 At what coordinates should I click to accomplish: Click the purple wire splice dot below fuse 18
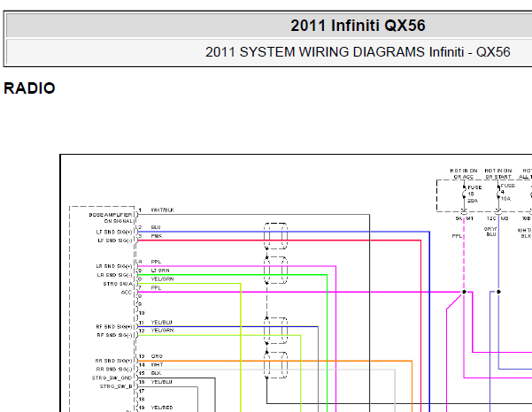(x=464, y=292)
